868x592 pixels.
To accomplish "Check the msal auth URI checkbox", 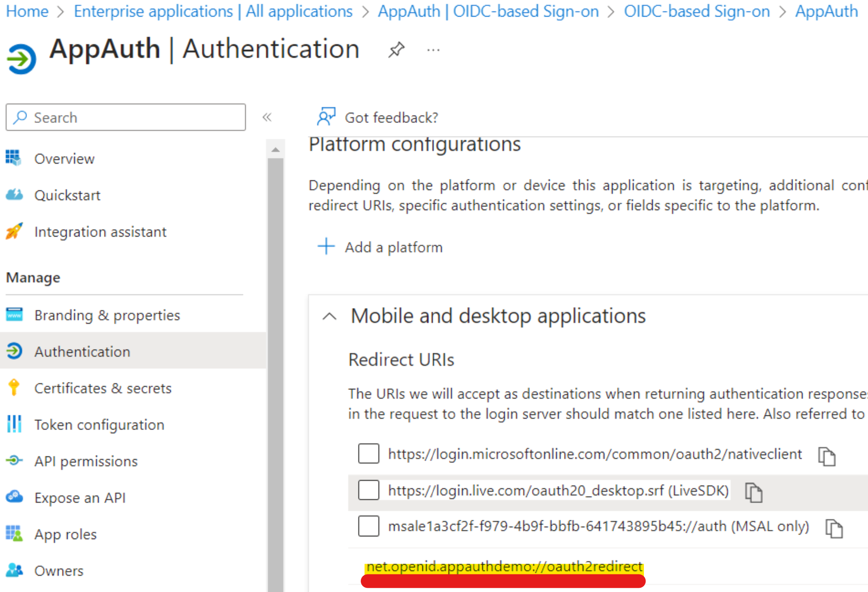I will 368,526.
